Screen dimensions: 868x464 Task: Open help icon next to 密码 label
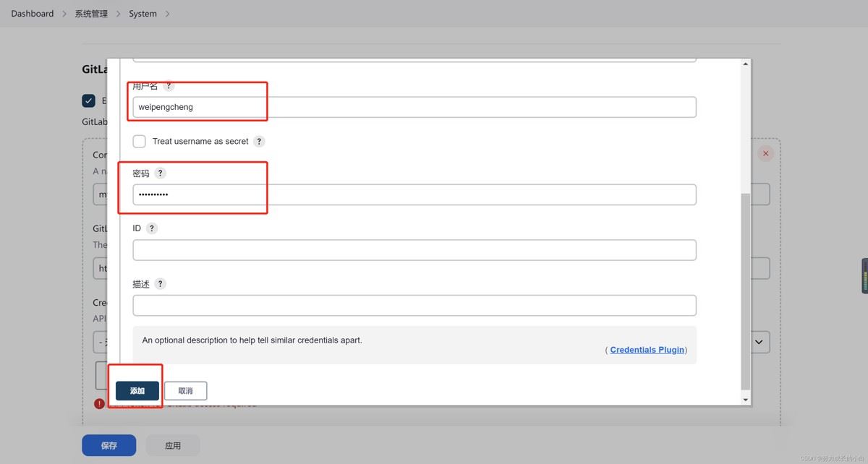[x=161, y=173]
